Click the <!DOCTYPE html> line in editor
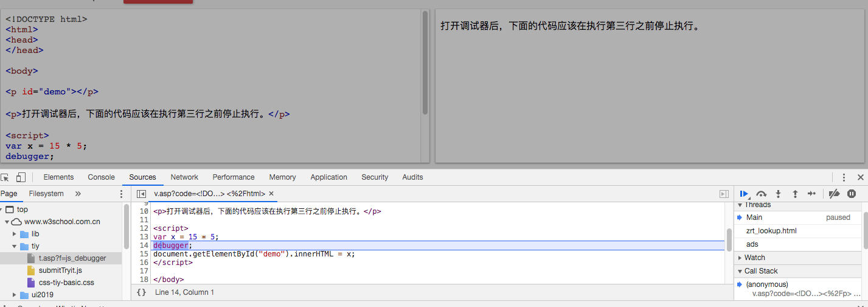 tap(46, 19)
